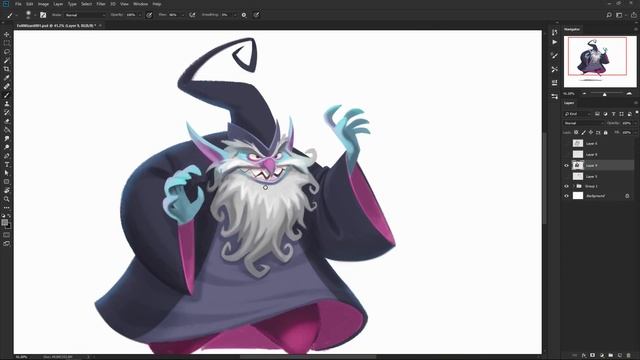The height and width of the screenshot is (360, 640).
Task: Toggle pressure for size button
Action: click(x=256, y=15)
